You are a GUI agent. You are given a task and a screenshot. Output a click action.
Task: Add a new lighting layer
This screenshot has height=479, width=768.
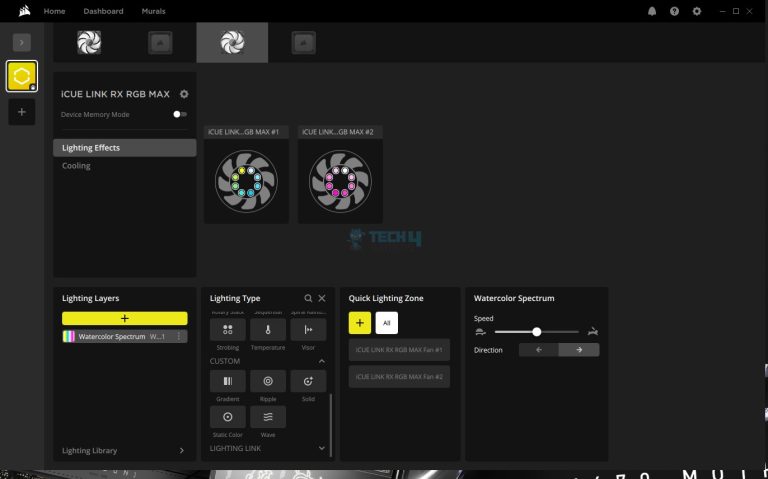tap(124, 318)
